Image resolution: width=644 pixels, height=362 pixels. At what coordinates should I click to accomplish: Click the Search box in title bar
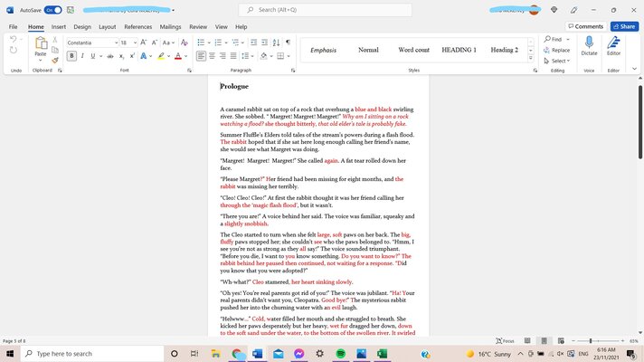(x=325, y=10)
